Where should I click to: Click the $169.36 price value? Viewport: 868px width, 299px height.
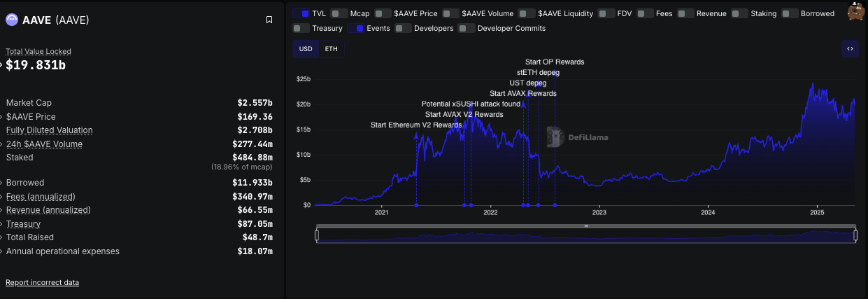[255, 117]
